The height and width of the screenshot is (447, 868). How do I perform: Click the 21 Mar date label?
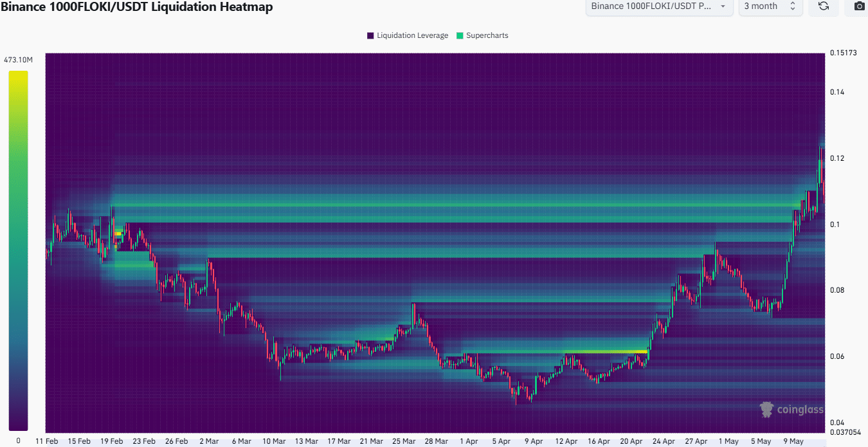pos(372,441)
